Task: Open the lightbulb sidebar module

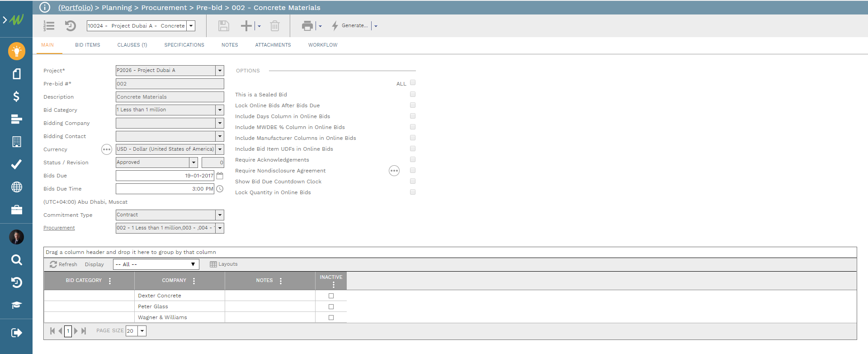Action: coord(16,51)
